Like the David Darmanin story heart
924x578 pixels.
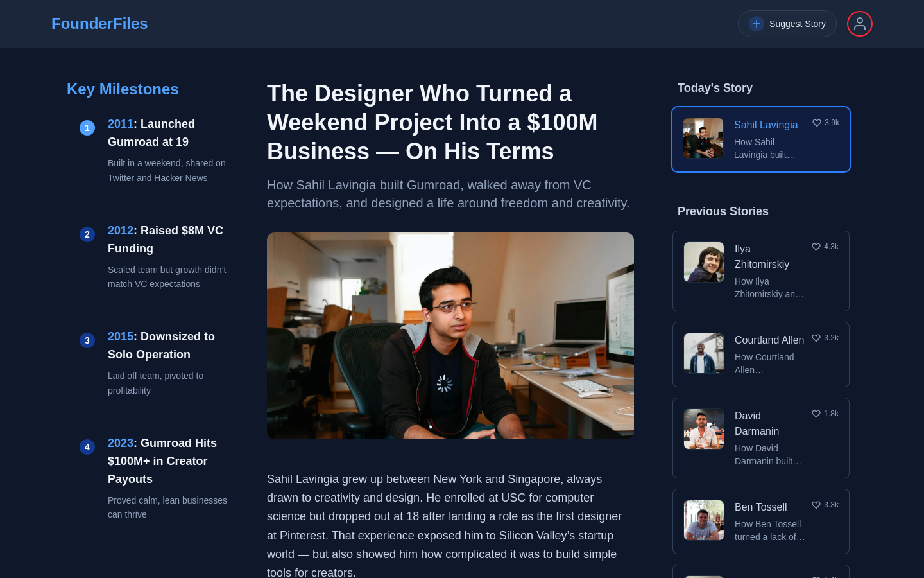(816, 414)
